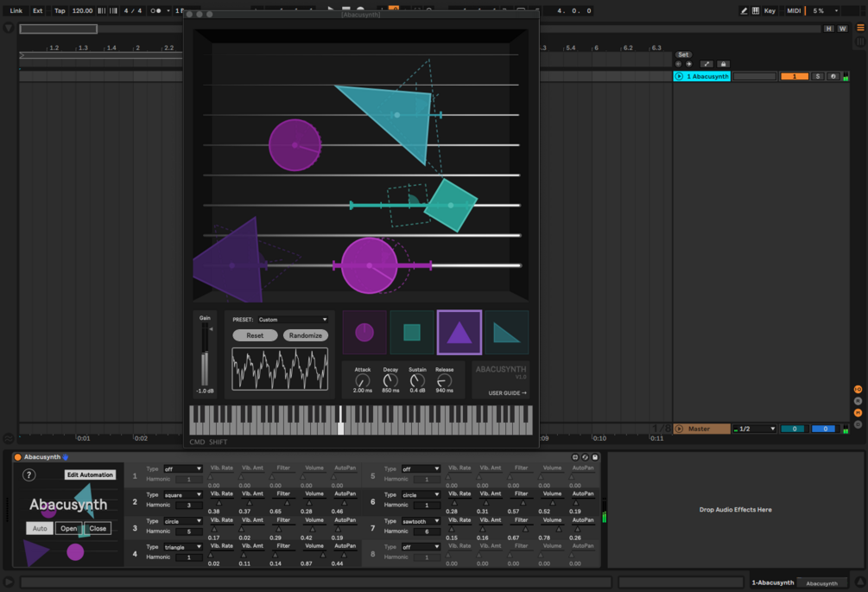Select the square shape icon
868x592 pixels.
412,332
